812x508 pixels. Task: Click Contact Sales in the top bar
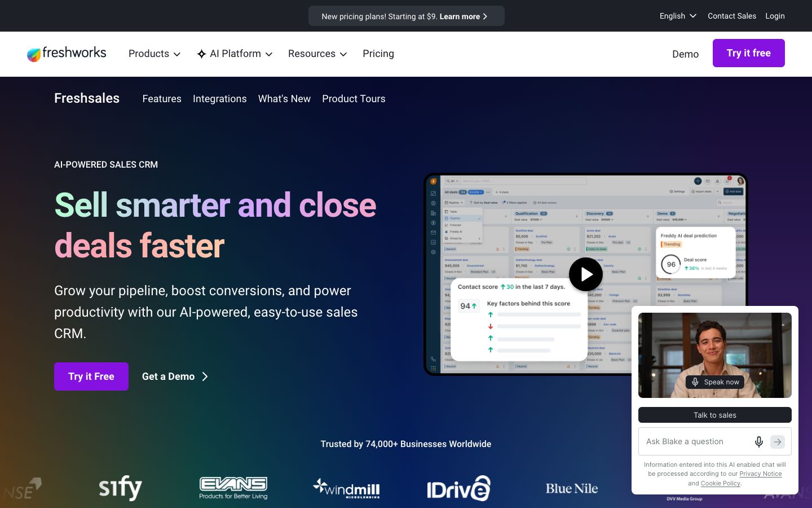point(732,16)
